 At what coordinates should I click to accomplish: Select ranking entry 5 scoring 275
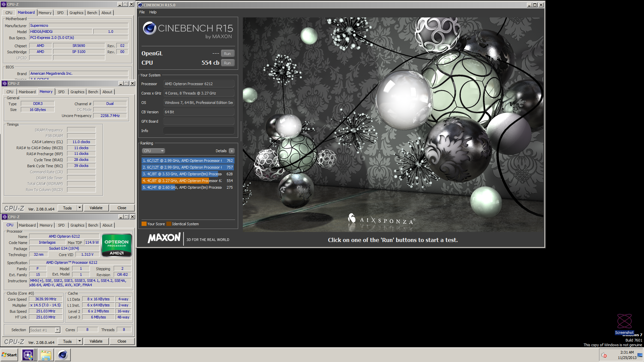[187, 187]
